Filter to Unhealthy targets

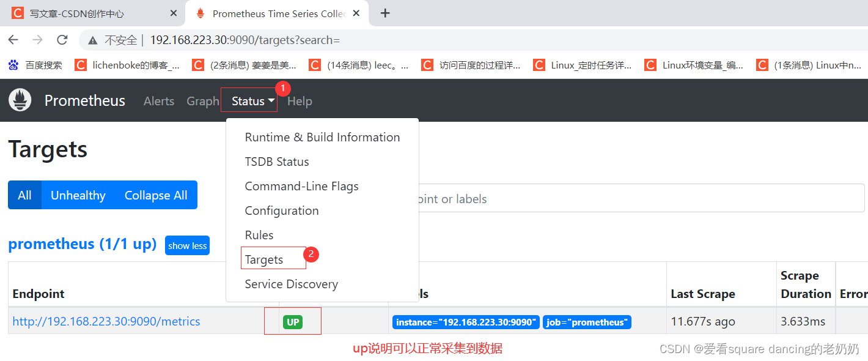pyautogui.click(x=78, y=195)
